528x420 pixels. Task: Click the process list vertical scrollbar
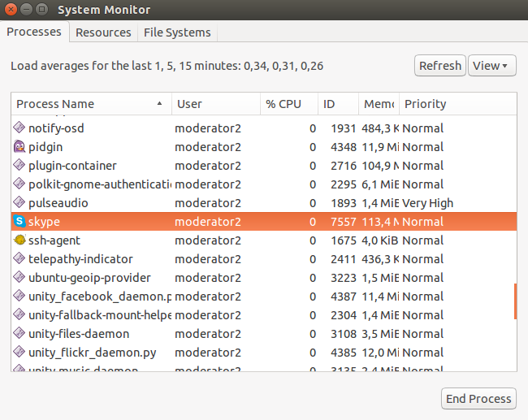tap(515, 301)
